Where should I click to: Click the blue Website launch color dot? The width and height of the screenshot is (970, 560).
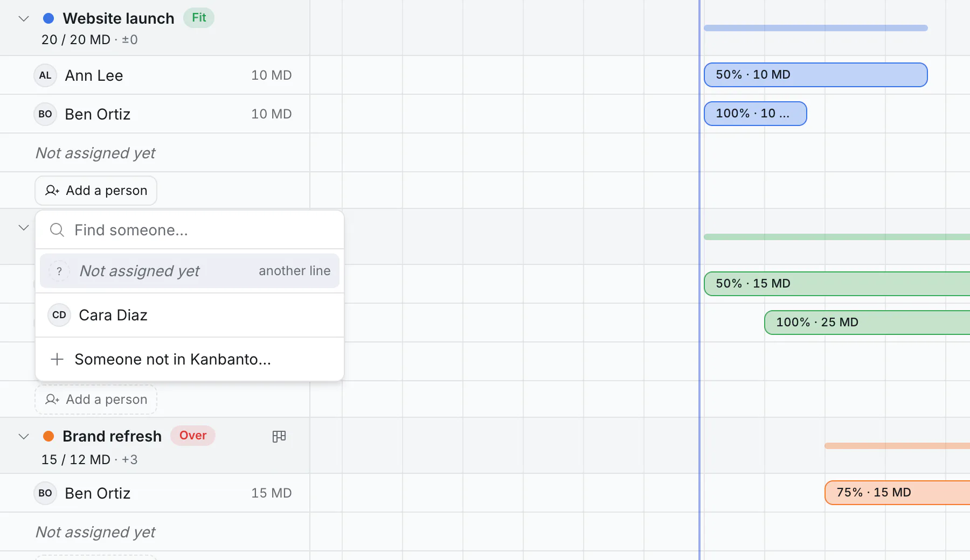(x=48, y=18)
